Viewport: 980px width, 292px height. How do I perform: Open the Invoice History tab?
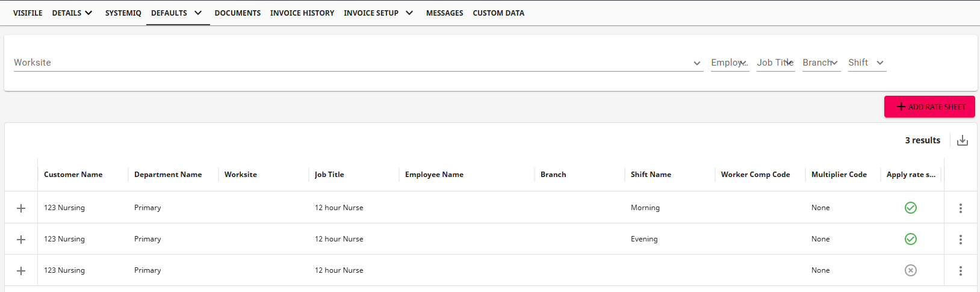(302, 13)
